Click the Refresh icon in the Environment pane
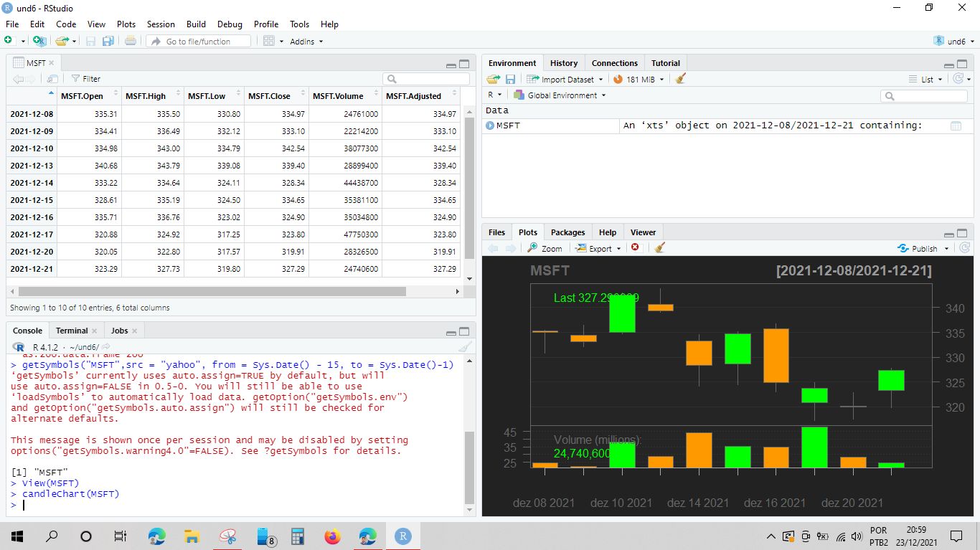 [958, 79]
